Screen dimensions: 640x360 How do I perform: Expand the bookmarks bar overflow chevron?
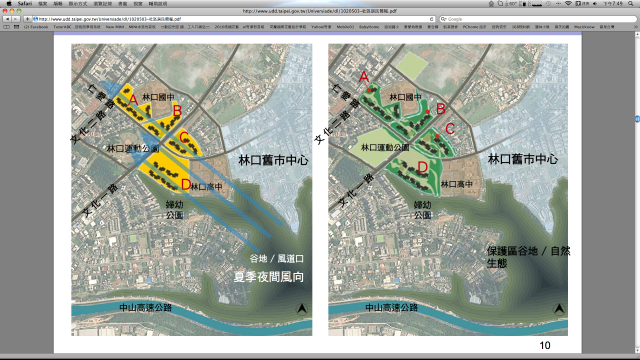click(x=636, y=27)
